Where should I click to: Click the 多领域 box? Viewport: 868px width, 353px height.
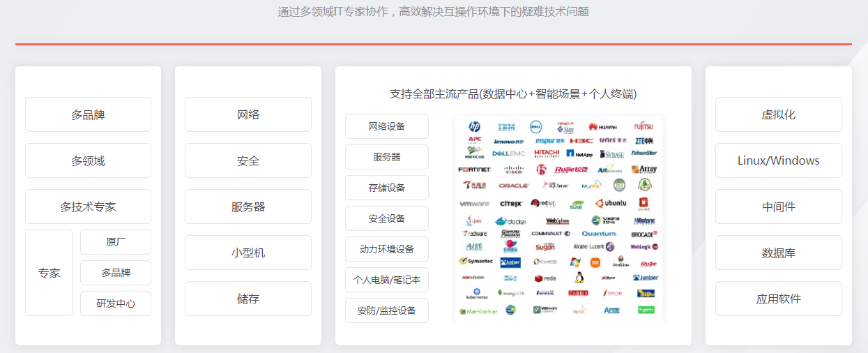pos(88,160)
